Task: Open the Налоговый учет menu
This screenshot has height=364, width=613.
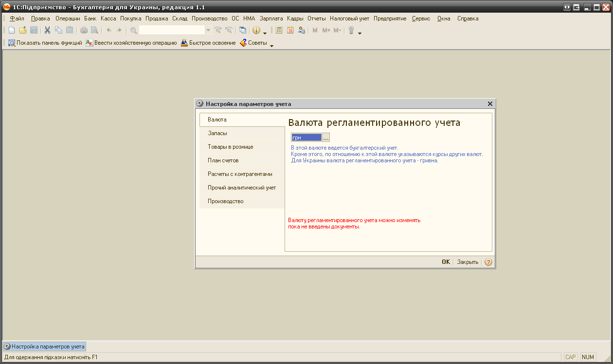Action: click(x=350, y=18)
